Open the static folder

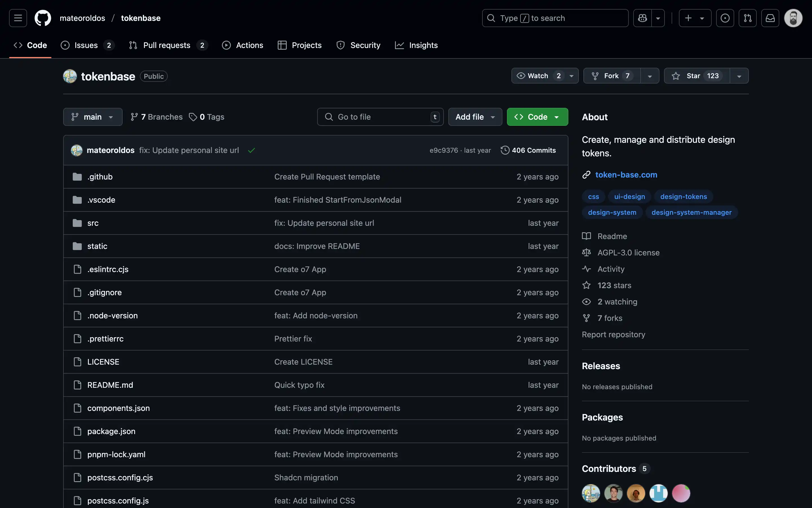97,246
